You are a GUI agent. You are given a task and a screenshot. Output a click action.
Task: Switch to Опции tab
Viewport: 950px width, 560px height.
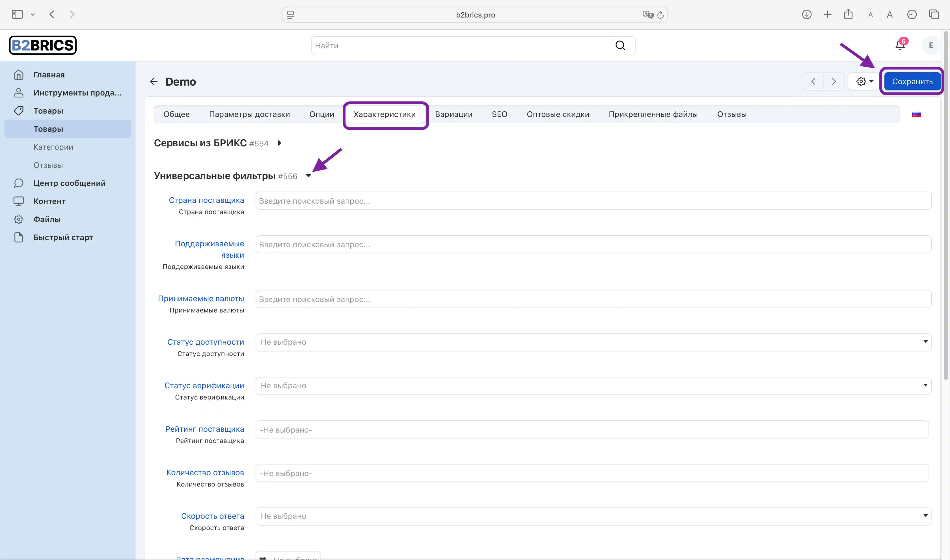coord(321,114)
